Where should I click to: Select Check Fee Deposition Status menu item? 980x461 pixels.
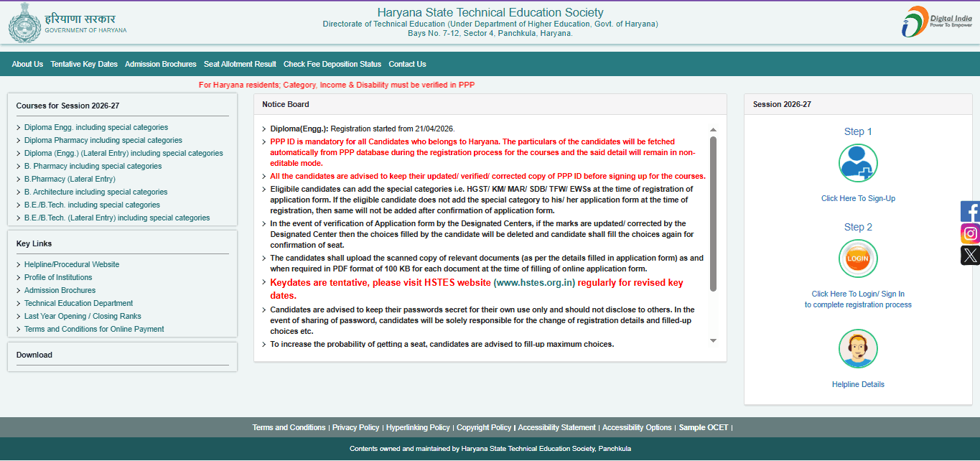pos(332,64)
